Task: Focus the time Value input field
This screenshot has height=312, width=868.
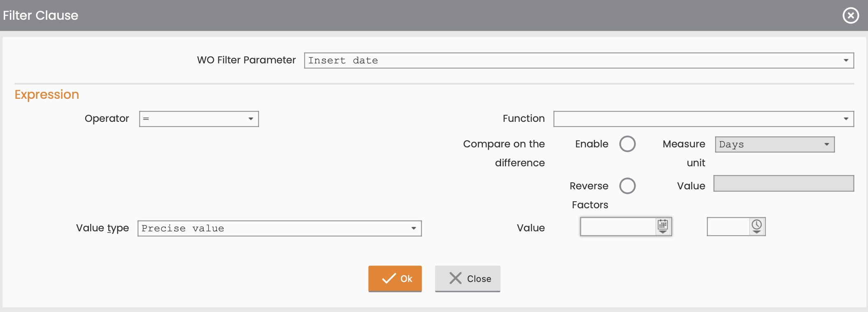Action: click(x=728, y=227)
